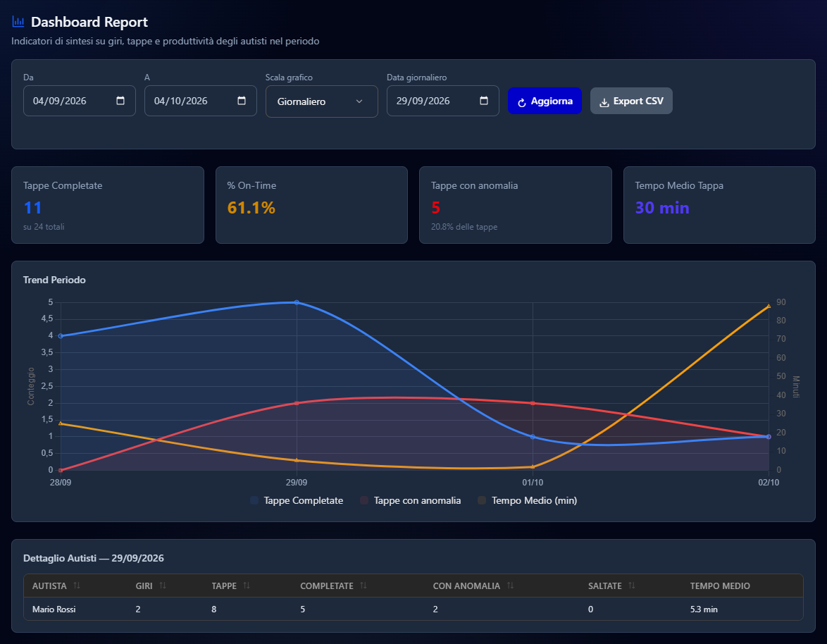Click the A date field 04/10/2026
Viewport: 827px width, 644px height.
coord(201,101)
